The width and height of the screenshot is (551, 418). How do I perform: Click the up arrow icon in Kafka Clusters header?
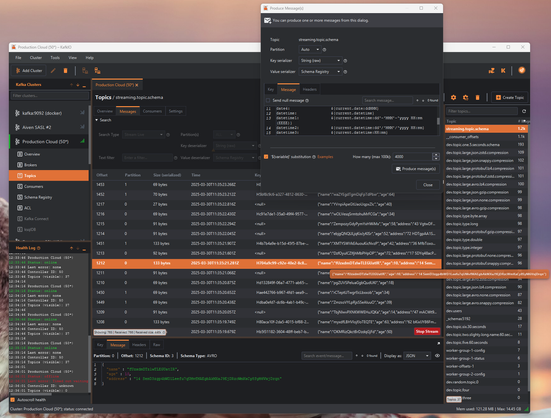(72, 85)
